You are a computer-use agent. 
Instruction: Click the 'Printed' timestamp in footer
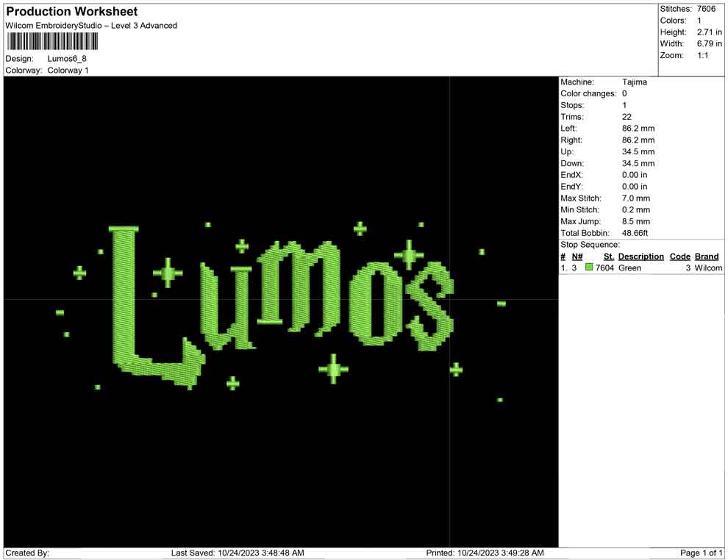tap(485, 553)
